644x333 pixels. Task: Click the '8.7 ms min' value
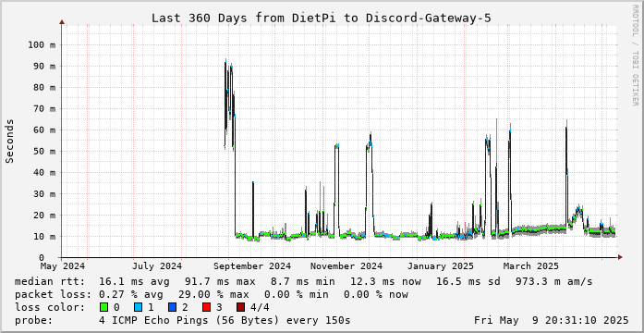pos(302,281)
